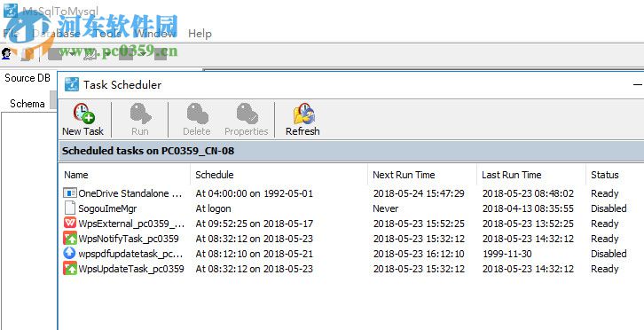
Task: Click schedule cell of WpsUpdateTask_pc0359 row
Action: click(x=255, y=269)
